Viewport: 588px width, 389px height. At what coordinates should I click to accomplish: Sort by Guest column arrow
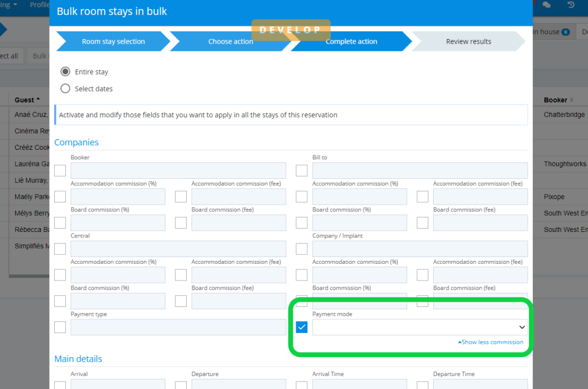point(38,100)
